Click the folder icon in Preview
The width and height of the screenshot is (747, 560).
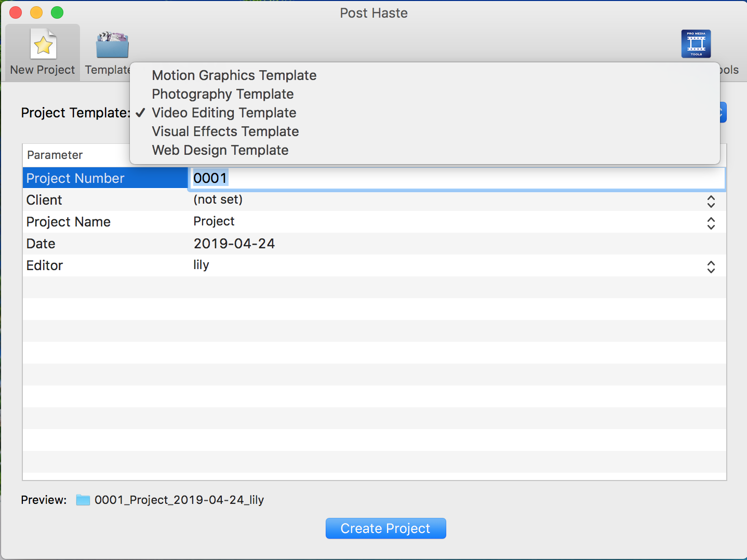click(83, 500)
